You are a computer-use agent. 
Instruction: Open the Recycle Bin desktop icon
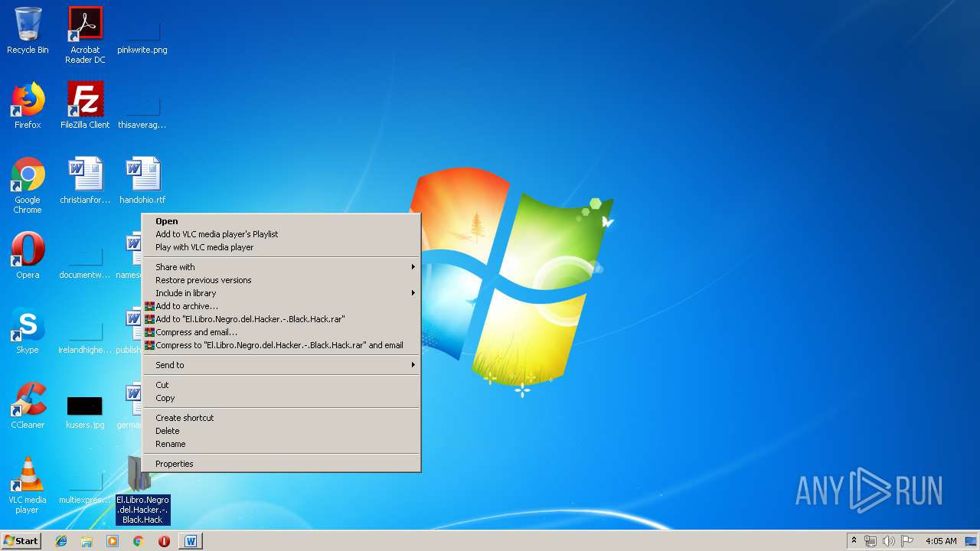tap(28, 31)
